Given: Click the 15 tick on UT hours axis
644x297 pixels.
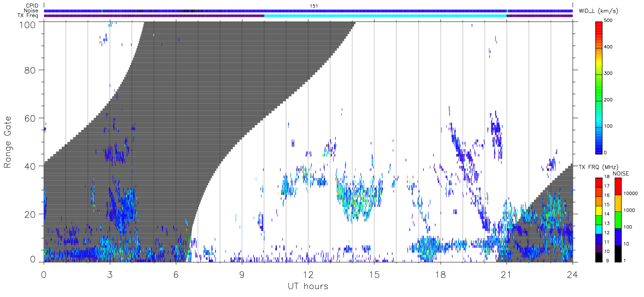Looking at the screenshot, I should (x=374, y=274).
